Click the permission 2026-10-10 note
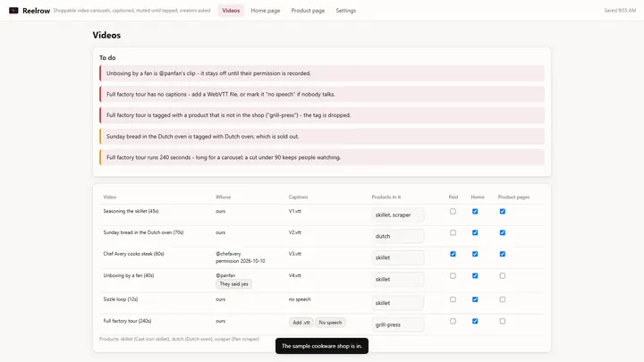Viewport: 644px width, 362px height. [x=241, y=261]
